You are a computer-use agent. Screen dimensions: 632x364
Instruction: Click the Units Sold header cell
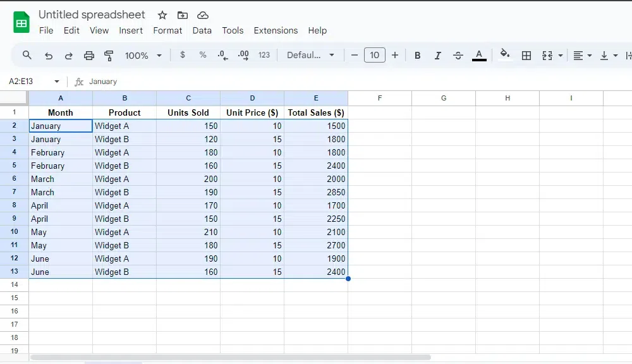point(188,113)
